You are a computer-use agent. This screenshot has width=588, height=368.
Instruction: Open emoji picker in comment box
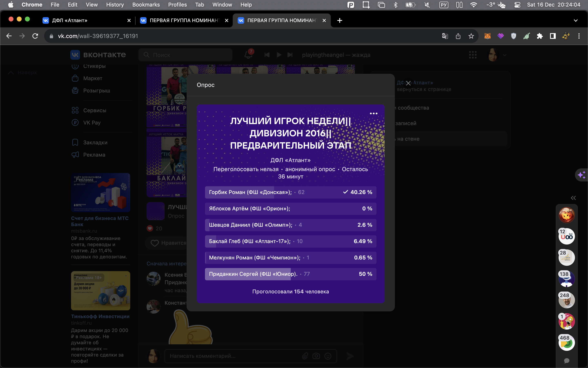coord(328,356)
